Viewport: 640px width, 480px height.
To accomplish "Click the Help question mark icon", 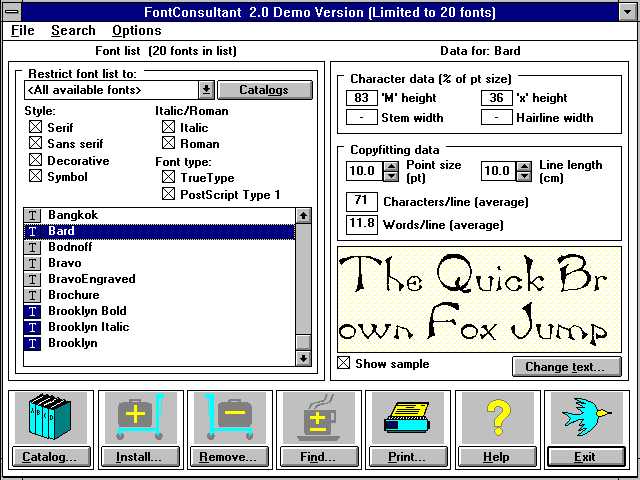I will [496, 419].
